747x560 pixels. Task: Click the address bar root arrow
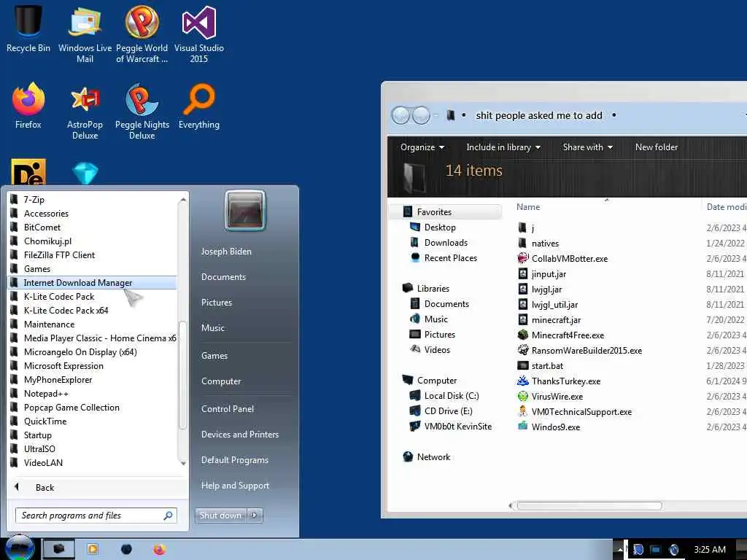[x=463, y=115]
